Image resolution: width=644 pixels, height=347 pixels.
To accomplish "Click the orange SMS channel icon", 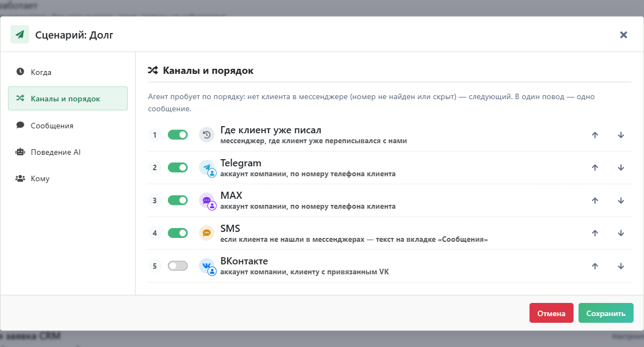I will click(x=206, y=233).
